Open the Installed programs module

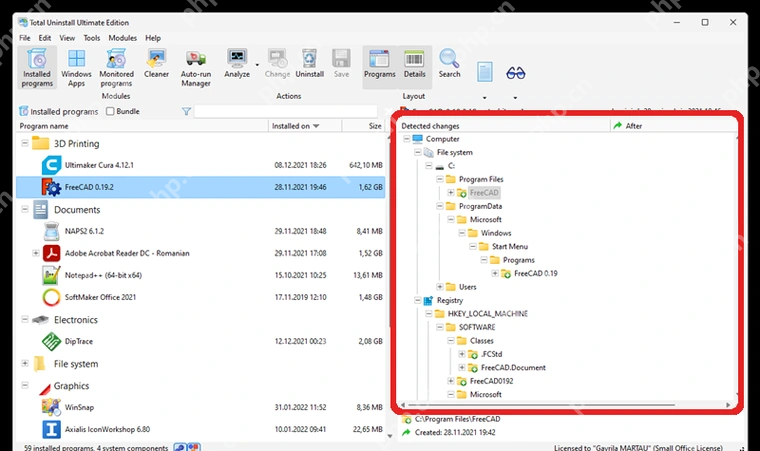pyautogui.click(x=37, y=67)
